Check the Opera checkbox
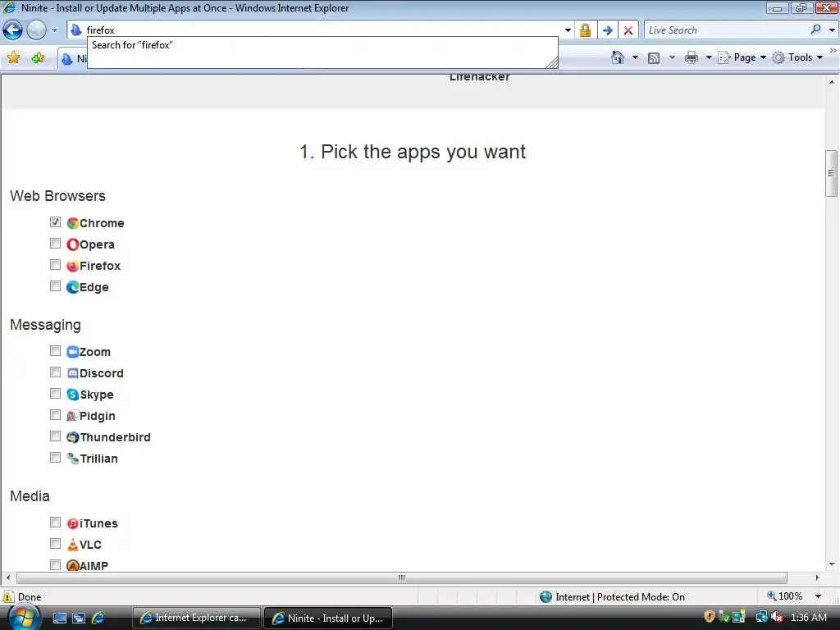 click(55, 243)
